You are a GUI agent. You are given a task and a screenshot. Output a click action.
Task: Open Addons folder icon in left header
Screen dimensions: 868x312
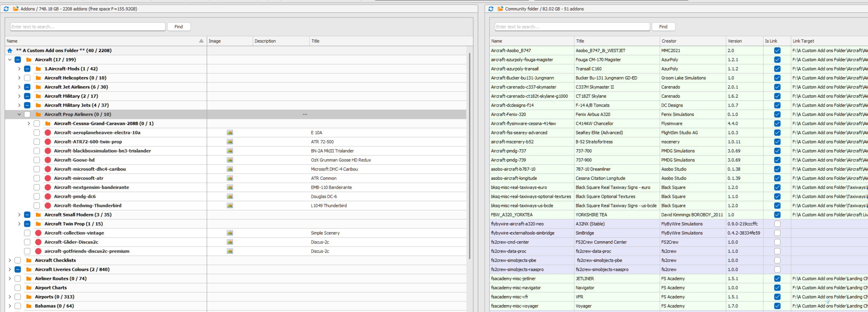(16, 9)
